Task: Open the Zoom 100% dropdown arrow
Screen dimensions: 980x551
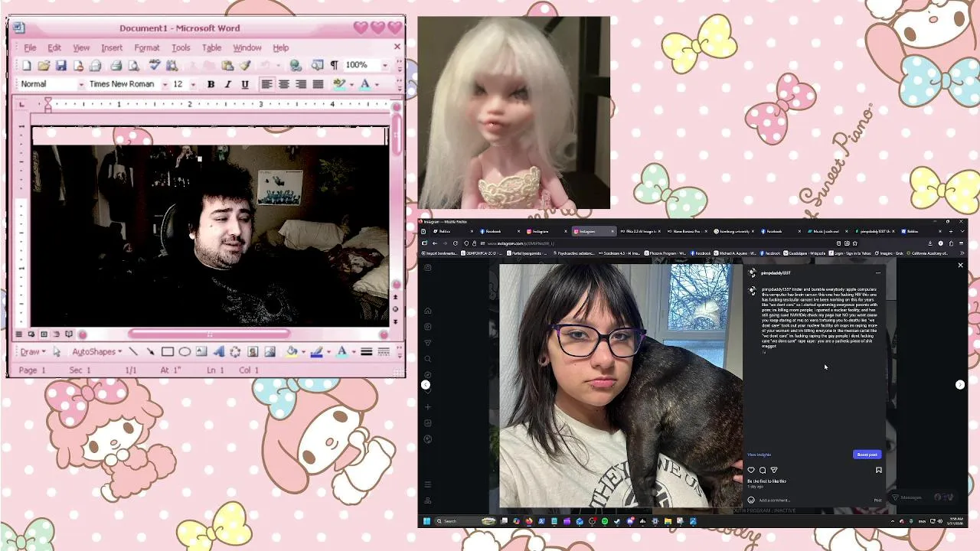Action: pos(384,66)
